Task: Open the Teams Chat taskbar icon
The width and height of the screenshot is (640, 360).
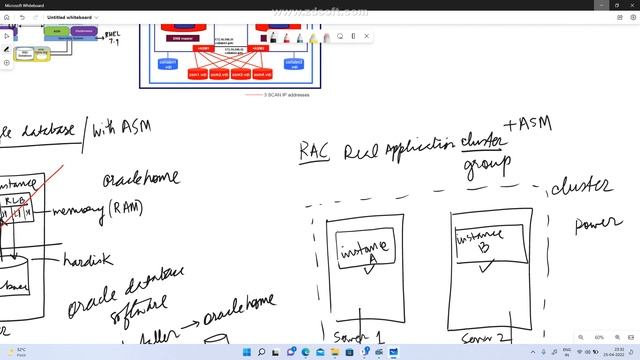Action: pyautogui.click(x=291, y=352)
